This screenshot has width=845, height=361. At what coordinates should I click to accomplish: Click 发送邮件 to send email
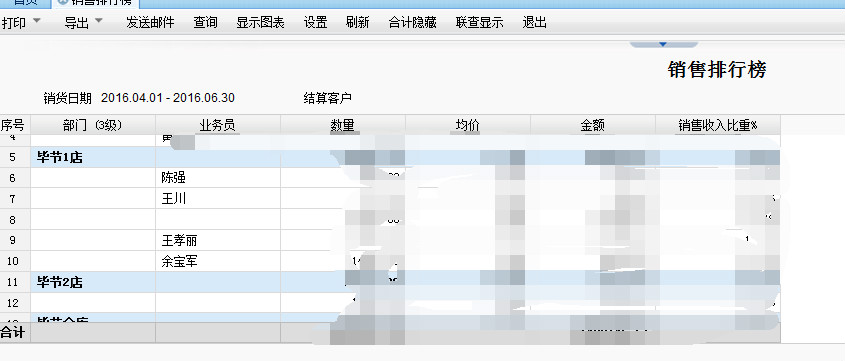pos(150,23)
